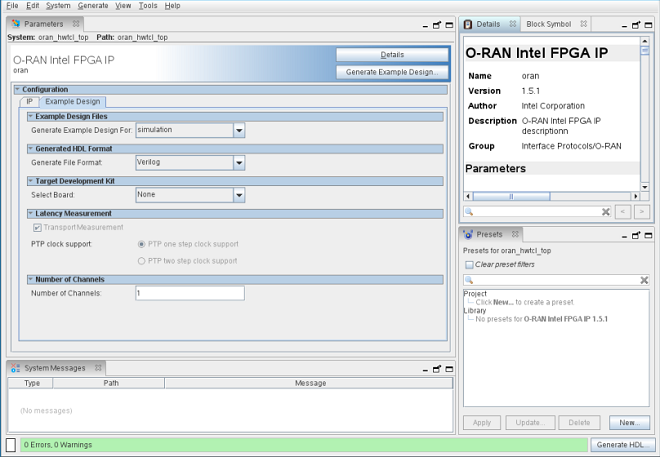Toggle the Transport Measurement checkbox

point(37,228)
